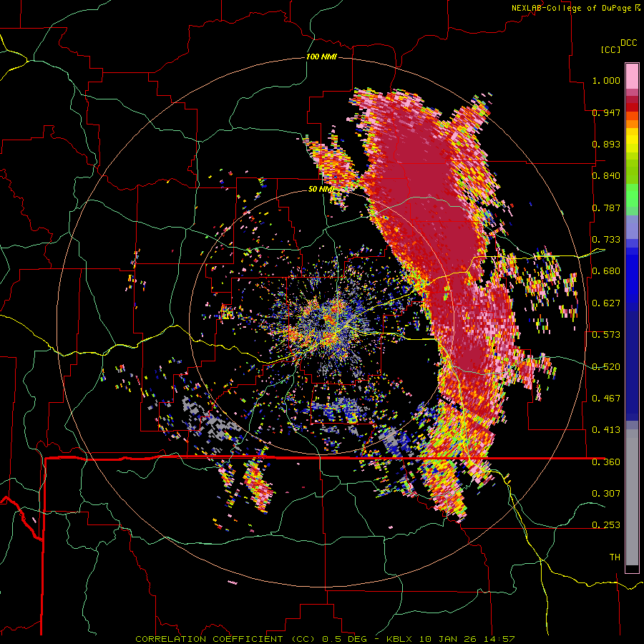Click the DCC product label above the color scale
644x644 pixels.
628,43
